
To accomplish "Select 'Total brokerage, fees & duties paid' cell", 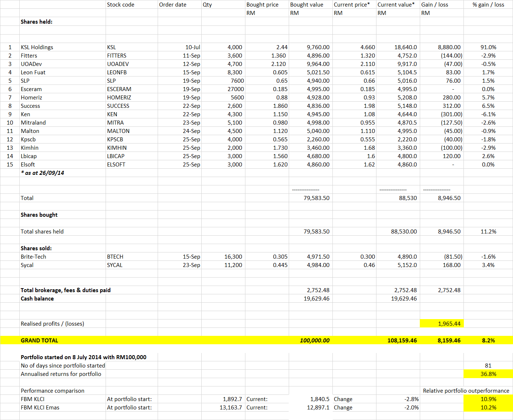I will (66, 290).
